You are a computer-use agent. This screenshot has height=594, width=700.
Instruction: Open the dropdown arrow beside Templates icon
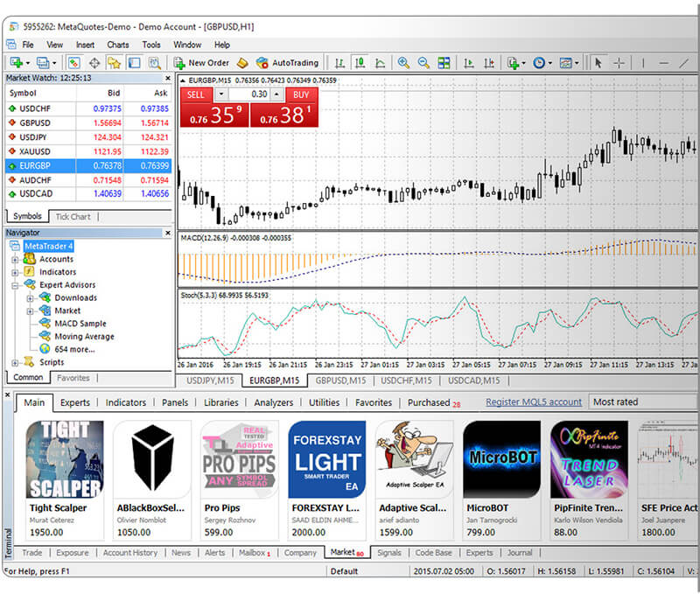tap(577, 63)
